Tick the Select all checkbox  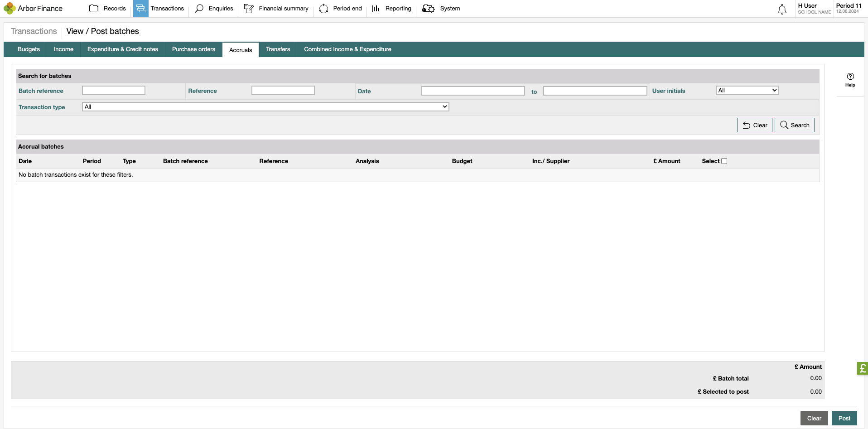724,161
